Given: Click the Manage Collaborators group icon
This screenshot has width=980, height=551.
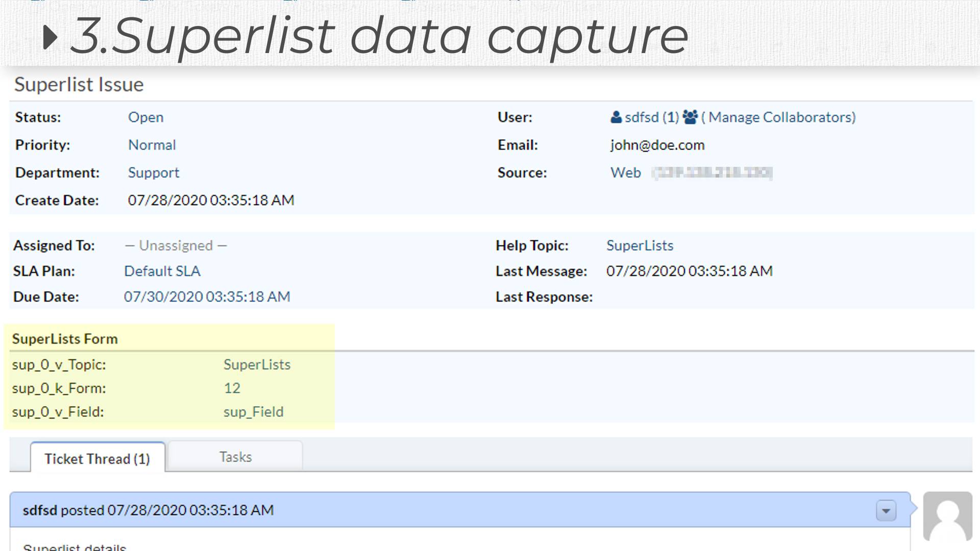Looking at the screenshot, I should (x=690, y=117).
